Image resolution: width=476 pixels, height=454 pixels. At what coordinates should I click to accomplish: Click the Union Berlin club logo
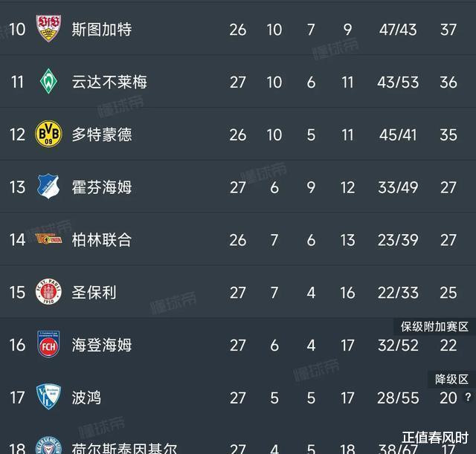[48, 239]
